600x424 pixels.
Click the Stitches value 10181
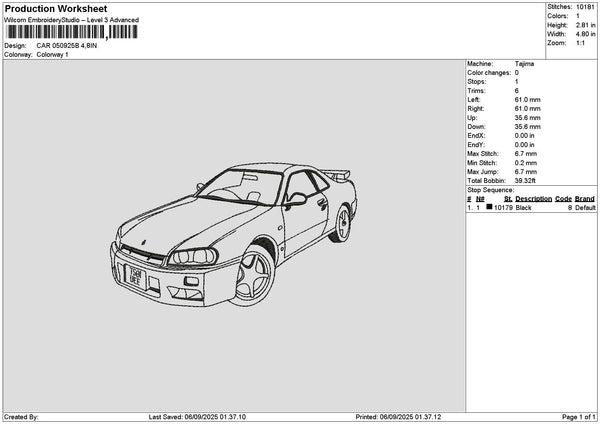(x=585, y=7)
